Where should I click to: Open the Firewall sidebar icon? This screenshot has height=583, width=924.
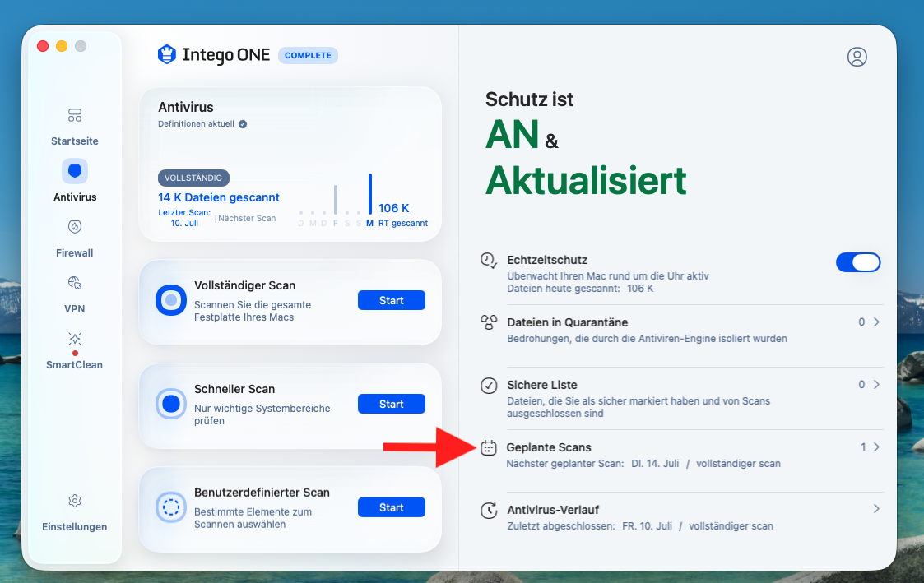click(x=75, y=227)
